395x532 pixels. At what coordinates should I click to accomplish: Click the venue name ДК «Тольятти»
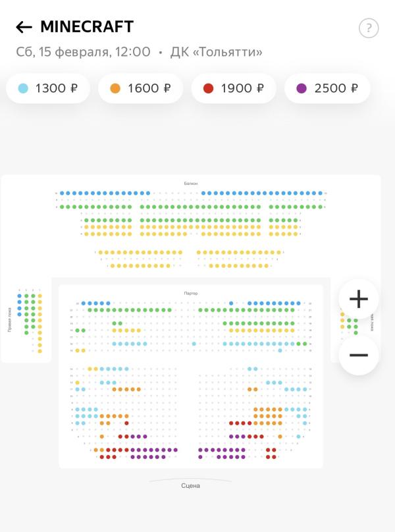(216, 51)
